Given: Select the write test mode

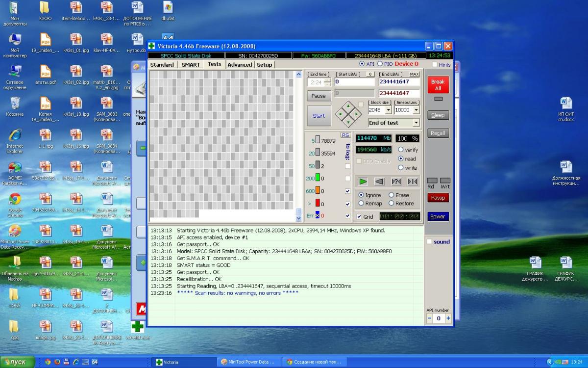Looking at the screenshot, I should (401, 167).
